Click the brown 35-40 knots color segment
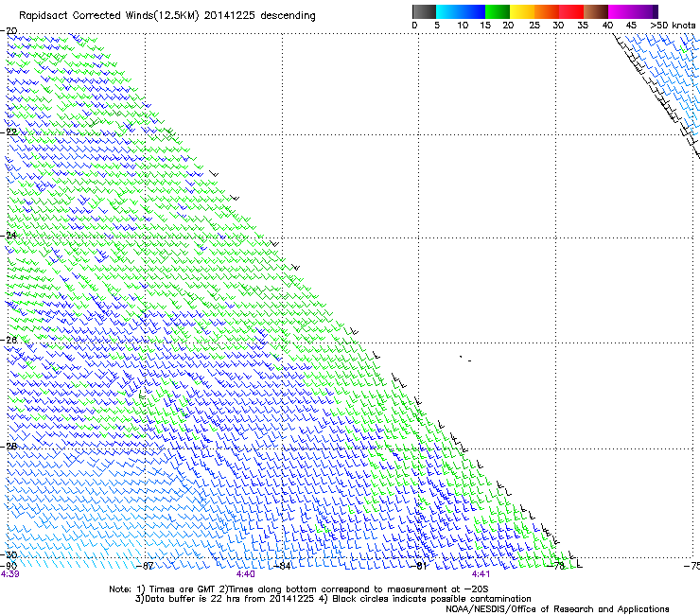Viewport: 700px width, 615px height. click(596, 11)
